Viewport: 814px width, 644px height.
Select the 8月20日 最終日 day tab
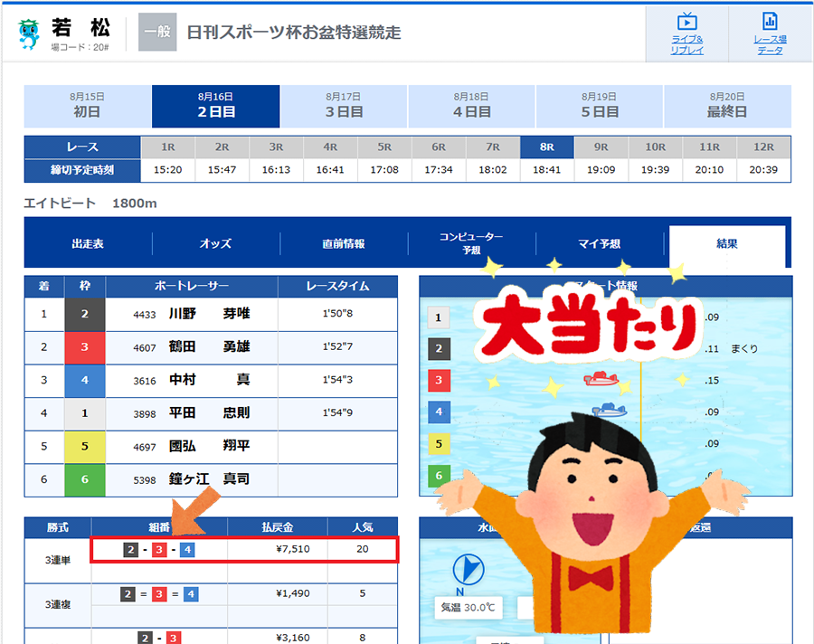(727, 106)
